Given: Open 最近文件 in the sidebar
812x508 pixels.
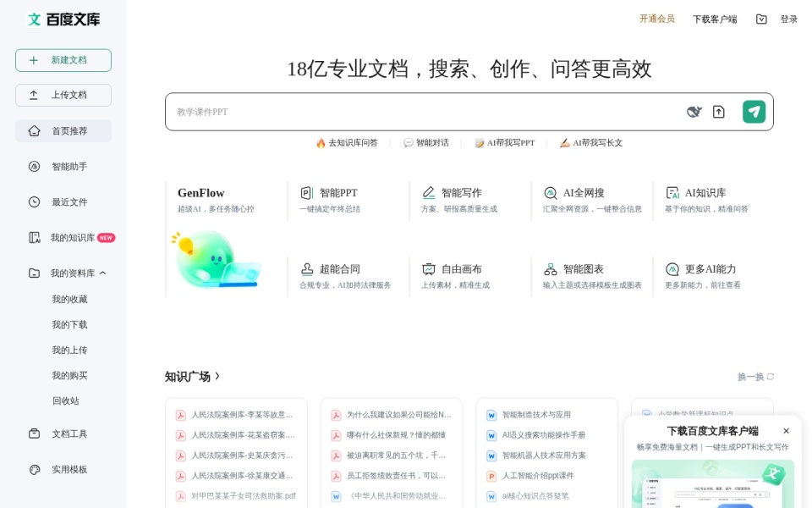Looking at the screenshot, I should pos(63,202).
